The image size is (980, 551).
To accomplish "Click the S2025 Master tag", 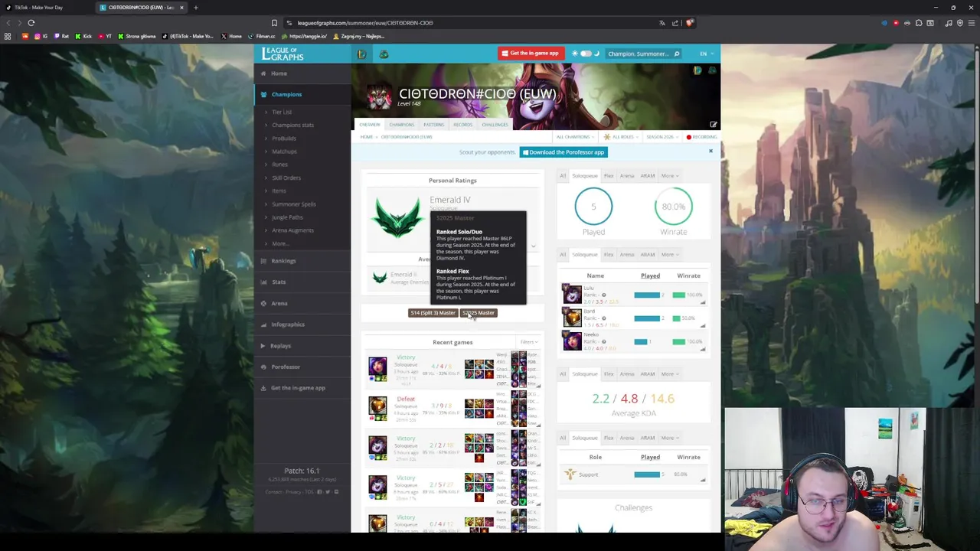I will point(479,313).
